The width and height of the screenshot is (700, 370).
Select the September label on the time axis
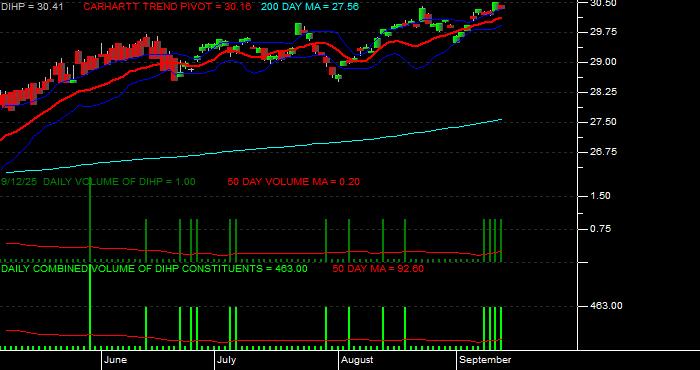point(485,360)
